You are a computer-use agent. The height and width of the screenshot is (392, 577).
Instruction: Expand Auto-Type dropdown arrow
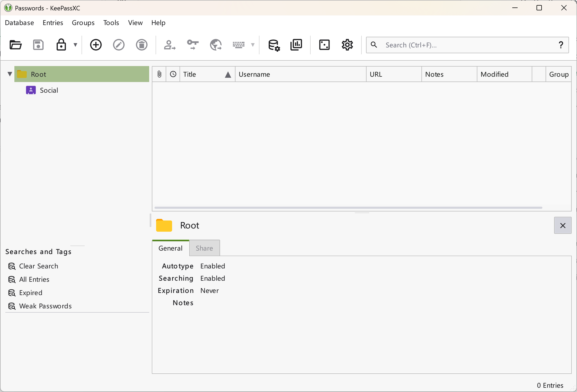coord(253,45)
